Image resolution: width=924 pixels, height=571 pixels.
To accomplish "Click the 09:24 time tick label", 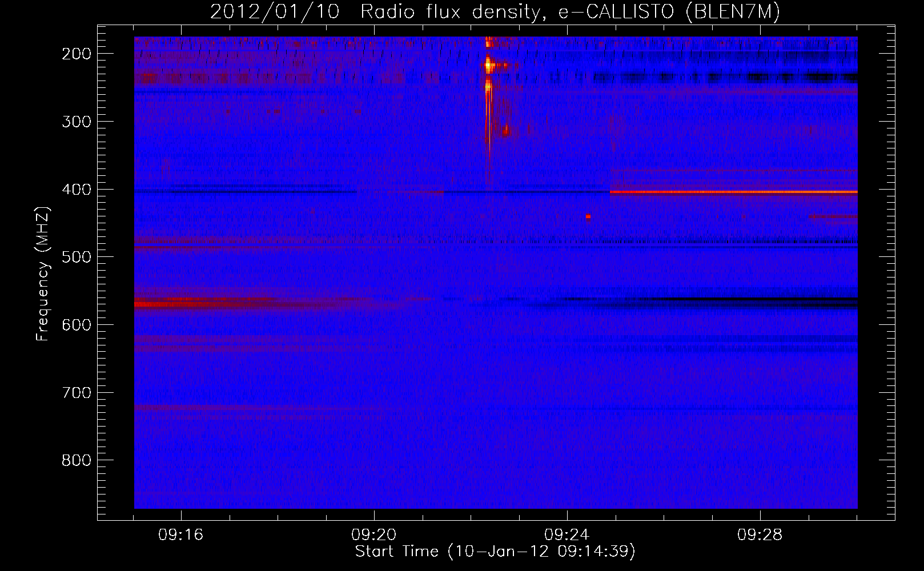I will (x=567, y=535).
